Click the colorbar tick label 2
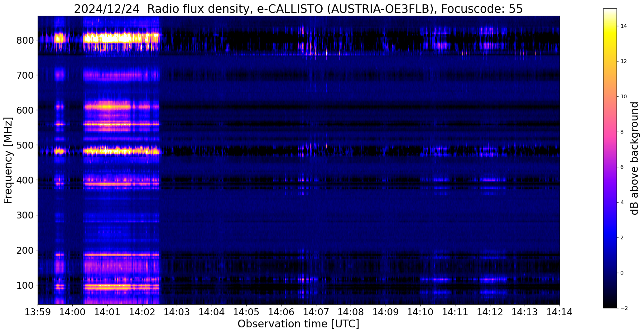 tap(622, 238)
